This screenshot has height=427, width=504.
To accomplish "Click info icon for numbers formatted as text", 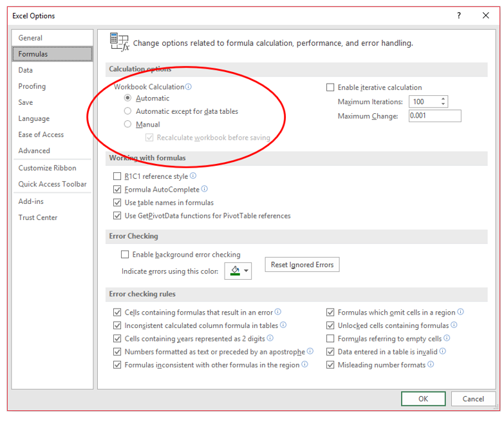I will point(310,351).
